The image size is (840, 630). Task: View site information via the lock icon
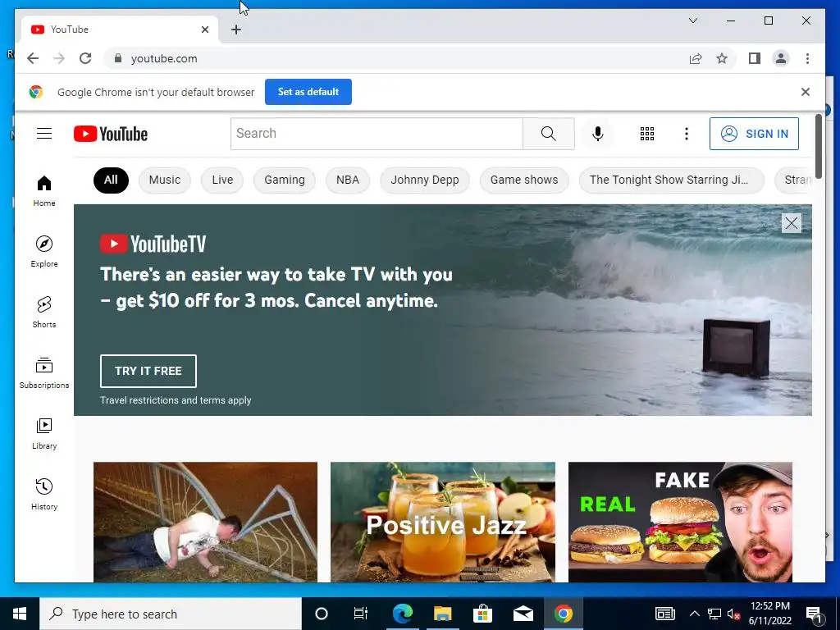pyautogui.click(x=118, y=58)
